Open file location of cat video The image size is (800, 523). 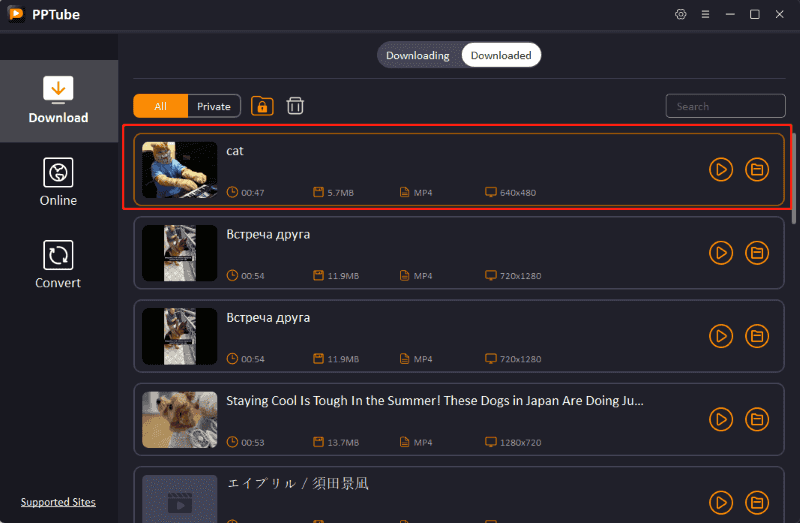coord(757,169)
